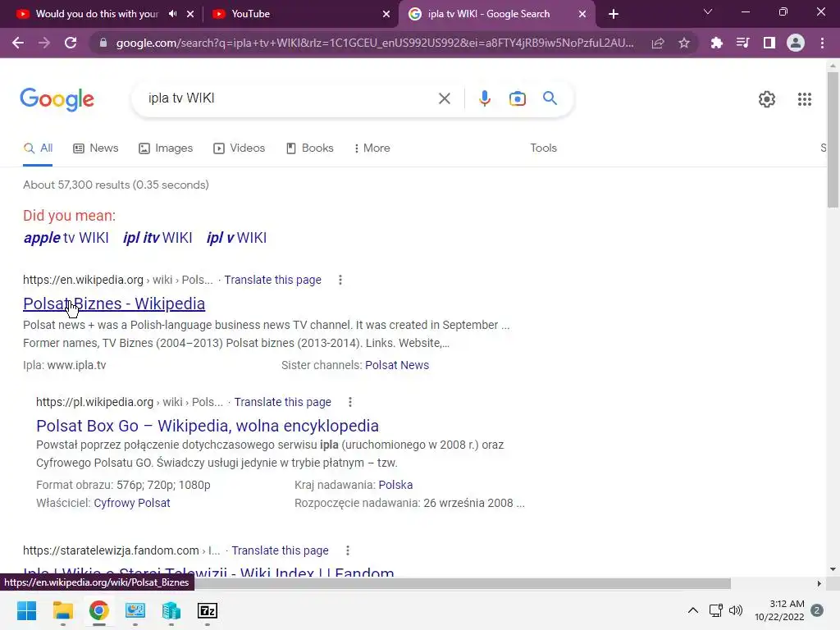This screenshot has height=630, width=840.
Task: Share this page from address bar
Action: point(658,43)
